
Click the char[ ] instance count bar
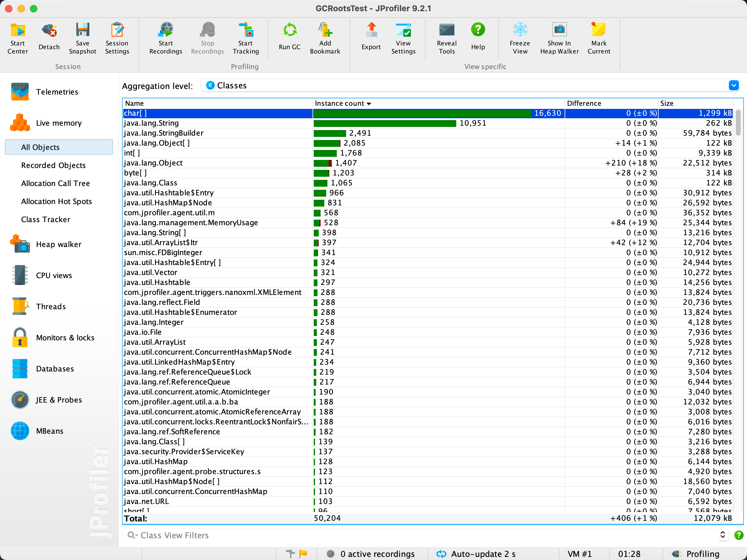422,114
